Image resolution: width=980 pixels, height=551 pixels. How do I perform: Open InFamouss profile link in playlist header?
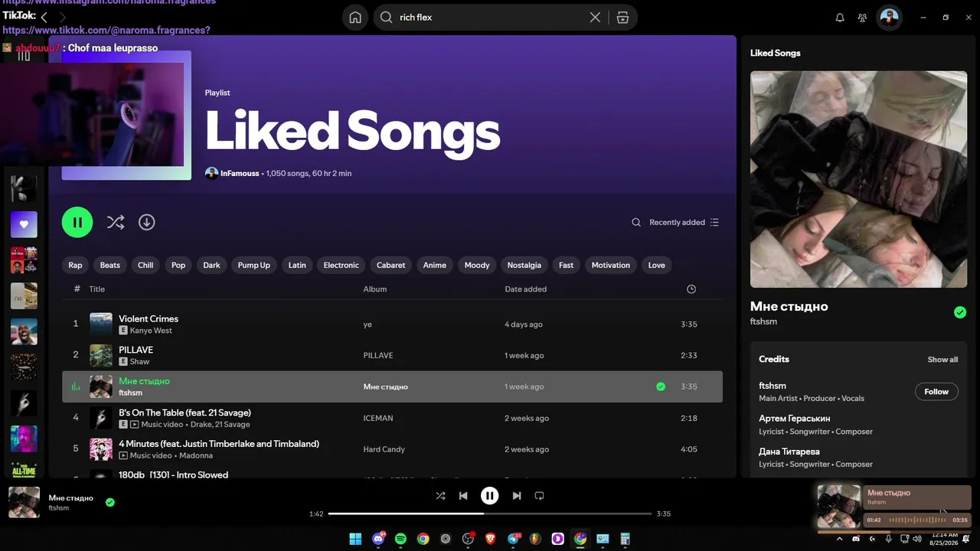[240, 174]
